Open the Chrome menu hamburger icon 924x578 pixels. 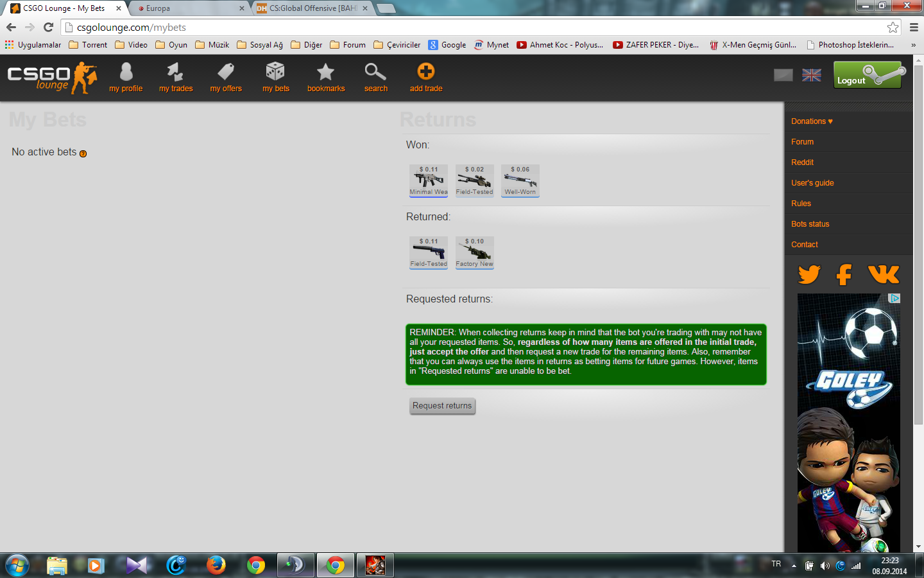[914, 27]
